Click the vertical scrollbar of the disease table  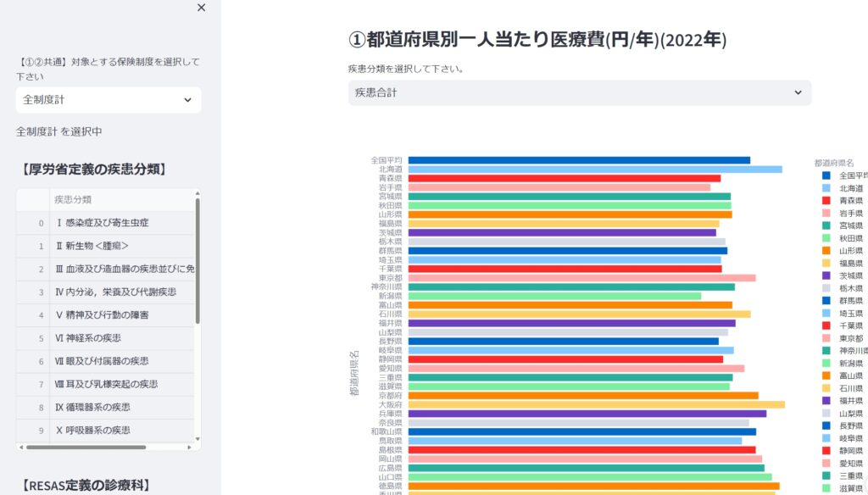(198, 260)
